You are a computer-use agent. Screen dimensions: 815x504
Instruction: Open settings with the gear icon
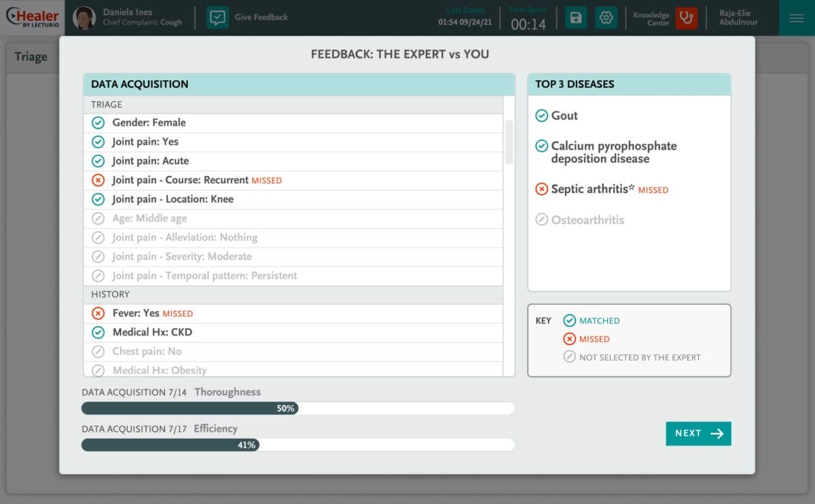tap(606, 18)
